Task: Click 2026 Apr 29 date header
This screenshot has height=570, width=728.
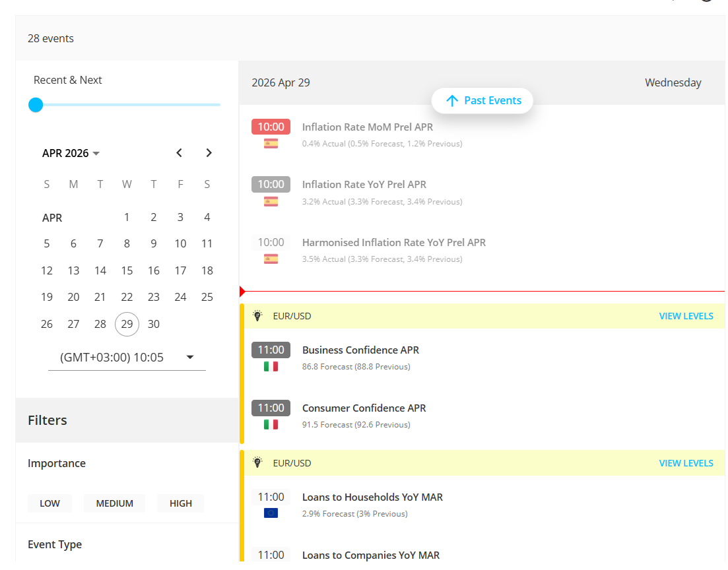Action: tap(281, 82)
